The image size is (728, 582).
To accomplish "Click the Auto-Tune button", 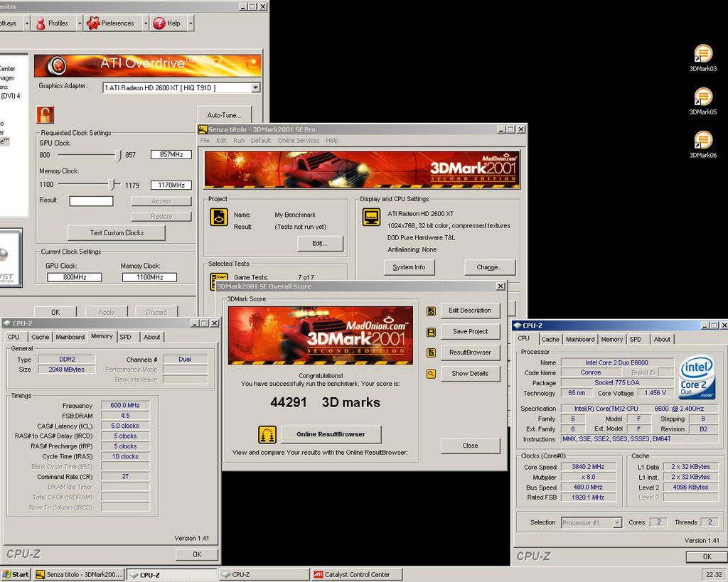I will click(x=224, y=115).
